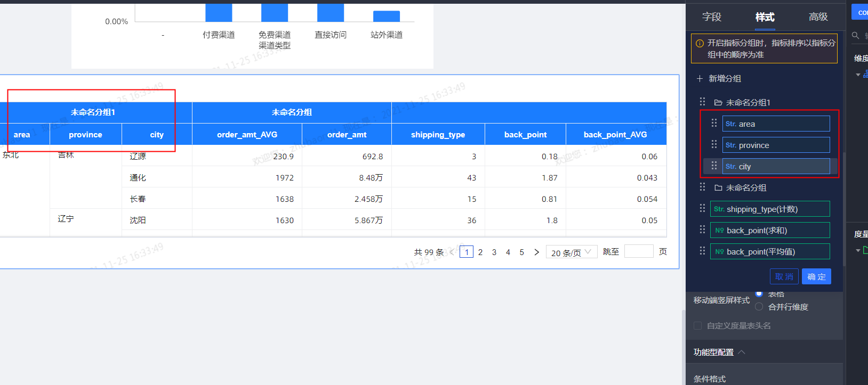Switch to the 字段 tab
This screenshot has width=868, height=385.
point(711,17)
